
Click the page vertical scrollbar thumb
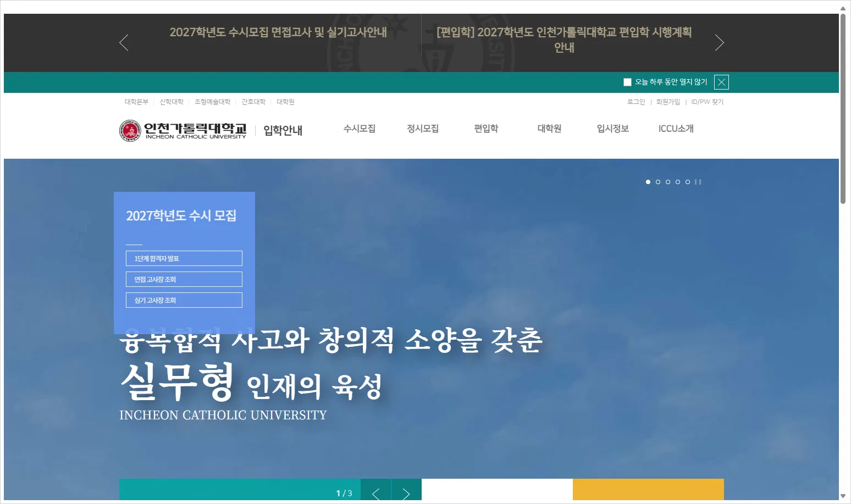point(843,109)
